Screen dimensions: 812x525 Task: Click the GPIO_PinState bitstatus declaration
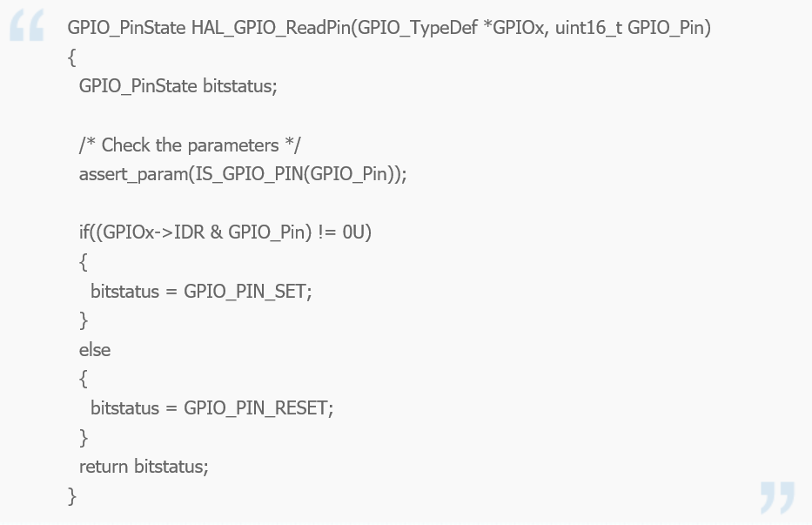178,86
